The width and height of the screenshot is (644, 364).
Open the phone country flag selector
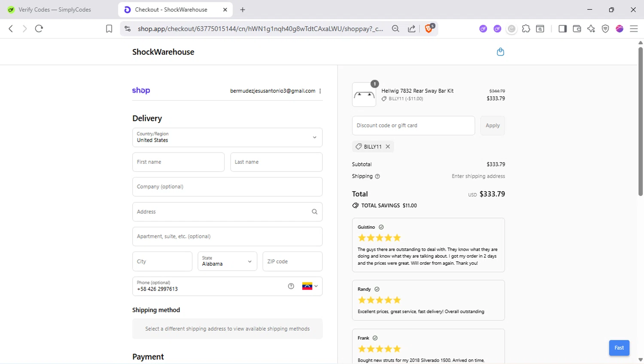(x=310, y=286)
